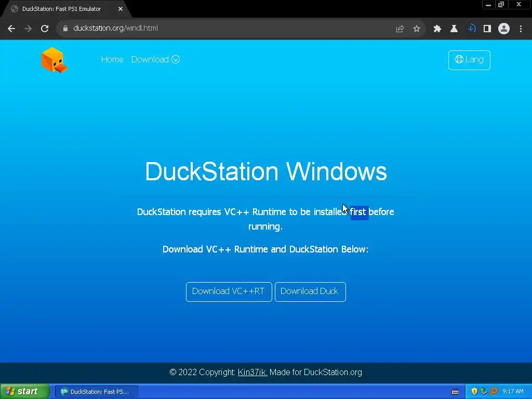The width and height of the screenshot is (532, 399).
Task: Click the Download Duck button
Action: coord(310,292)
